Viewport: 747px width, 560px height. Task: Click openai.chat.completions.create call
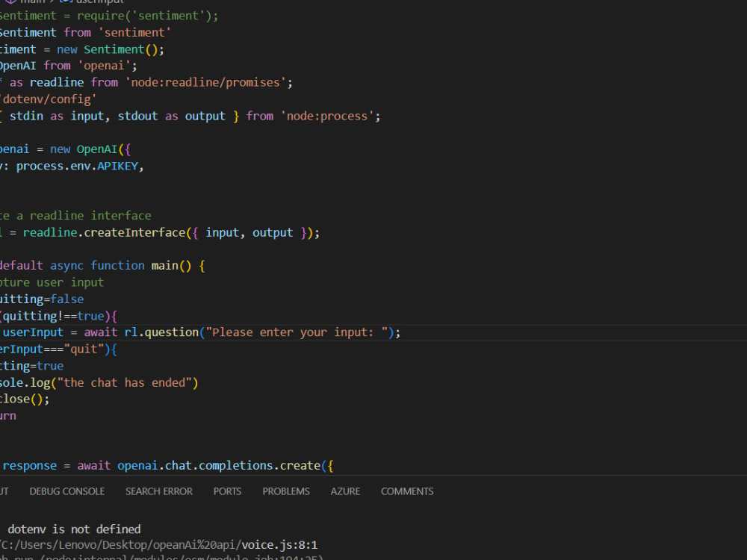click(x=219, y=466)
